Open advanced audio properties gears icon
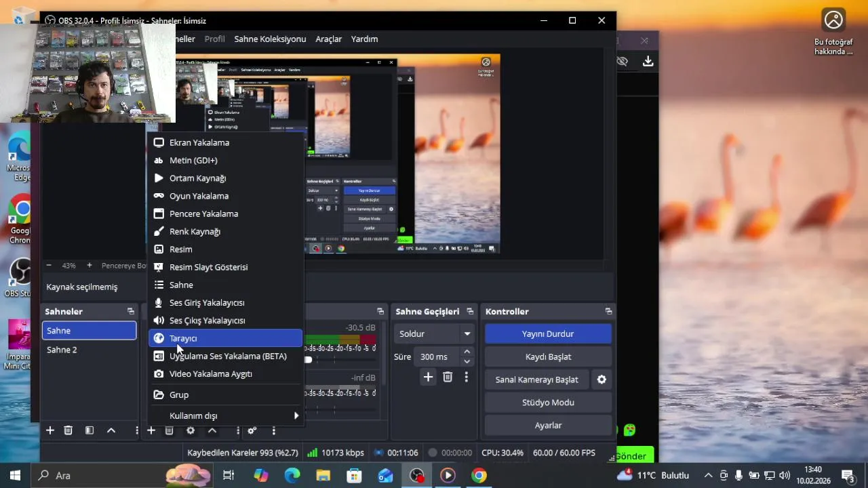 [x=252, y=430]
